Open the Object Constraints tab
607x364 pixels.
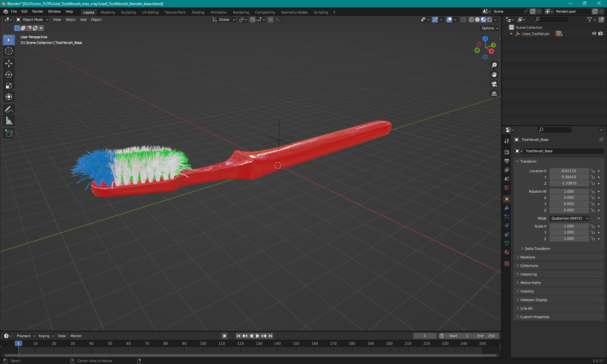pyautogui.click(x=507, y=234)
